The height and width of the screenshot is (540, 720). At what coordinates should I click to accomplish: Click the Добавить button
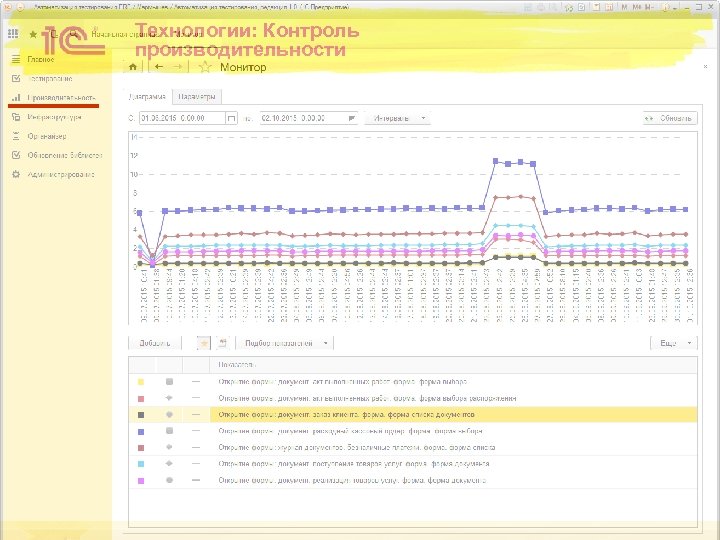pos(155,343)
